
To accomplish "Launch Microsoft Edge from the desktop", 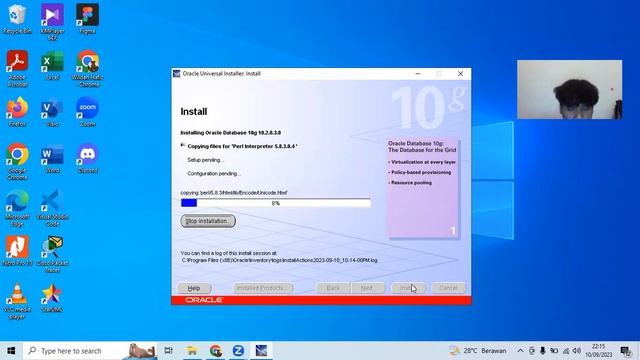I will (17, 208).
